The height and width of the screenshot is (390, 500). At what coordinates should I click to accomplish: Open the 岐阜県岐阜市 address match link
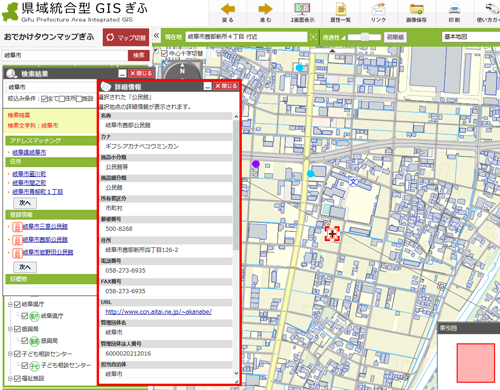pyautogui.click(x=29, y=152)
